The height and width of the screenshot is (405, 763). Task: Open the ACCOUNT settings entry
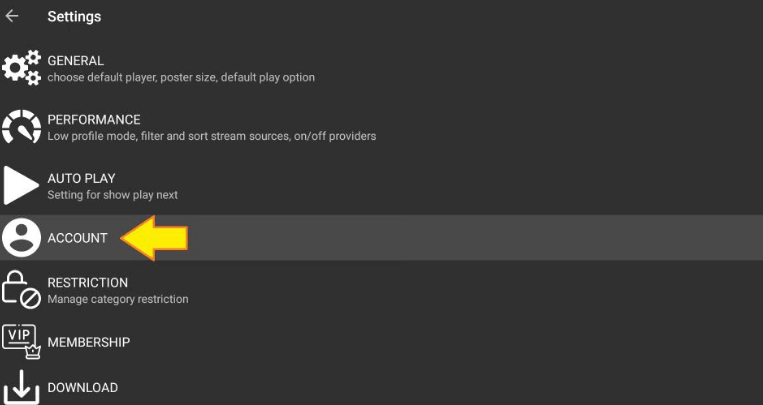coord(78,238)
